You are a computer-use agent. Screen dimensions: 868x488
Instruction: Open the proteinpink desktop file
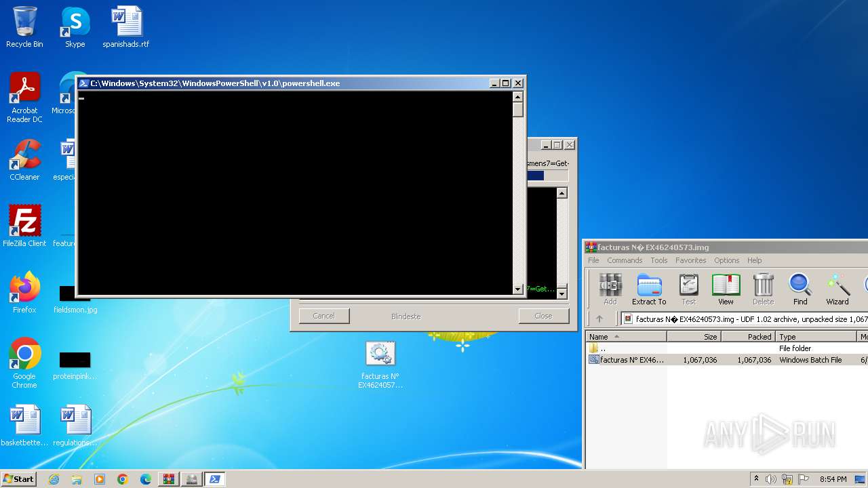click(x=75, y=366)
